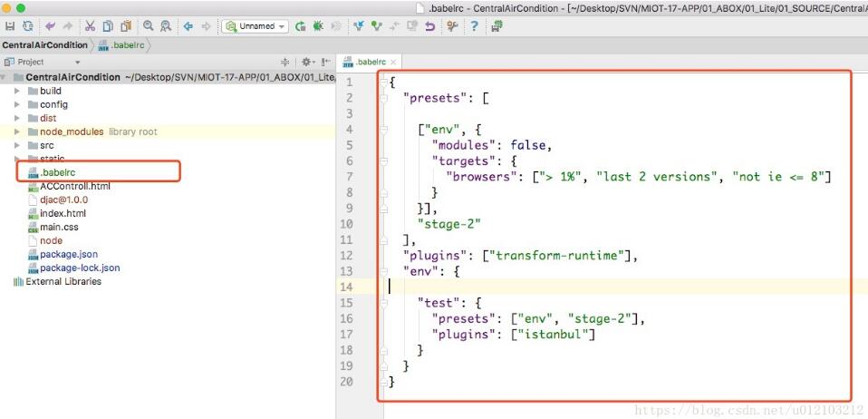Click the Help question mark icon
Screen dimensions: 868x419
473,26
